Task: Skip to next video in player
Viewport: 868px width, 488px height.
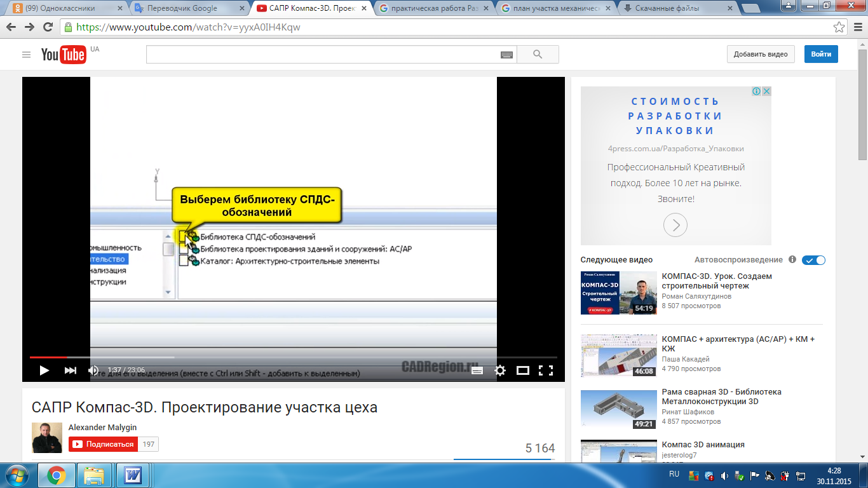Action: coord(70,370)
